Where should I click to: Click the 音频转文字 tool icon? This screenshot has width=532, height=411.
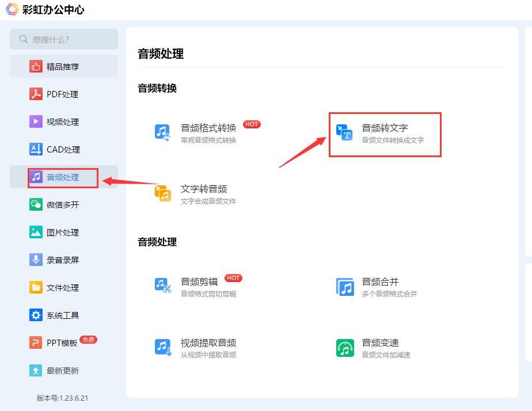[x=344, y=132]
